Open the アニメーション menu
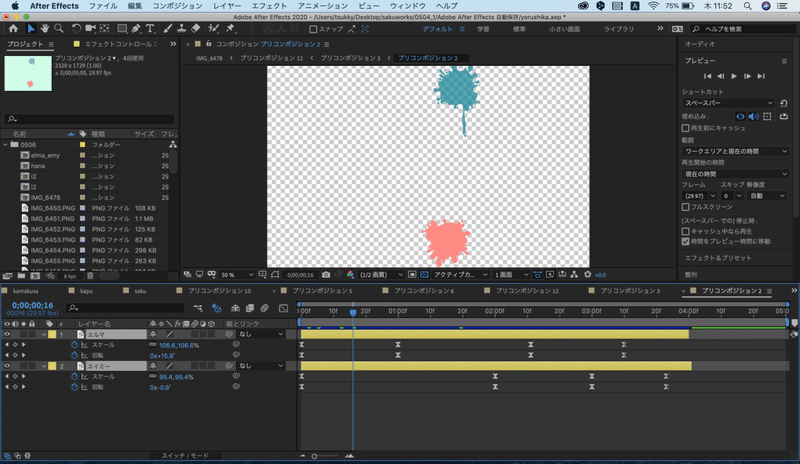 (x=322, y=6)
